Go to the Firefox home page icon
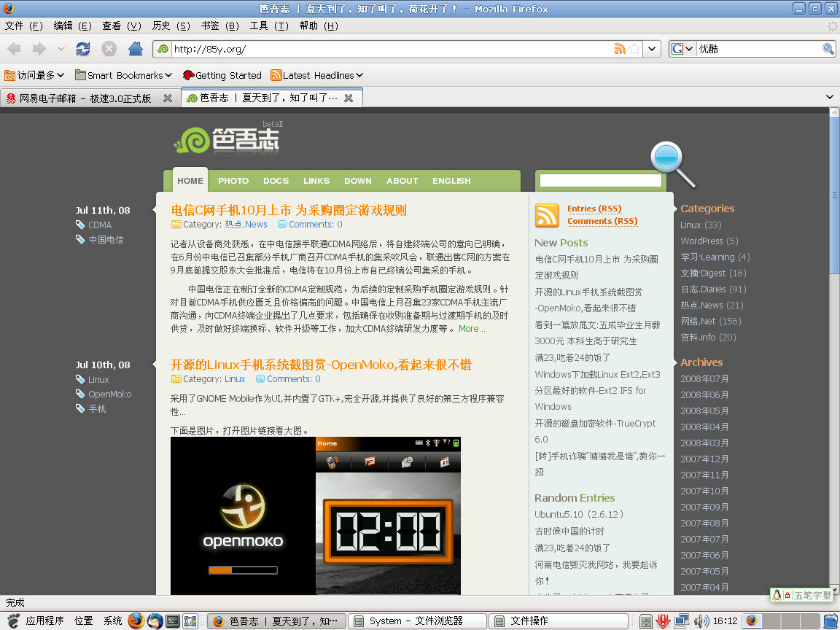Screen dimensions: 840x630 coord(136,49)
